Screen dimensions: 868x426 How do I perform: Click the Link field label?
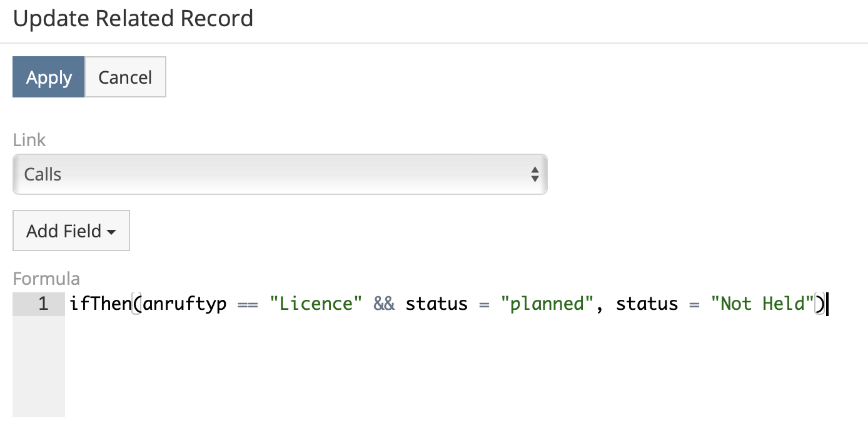[x=29, y=140]
